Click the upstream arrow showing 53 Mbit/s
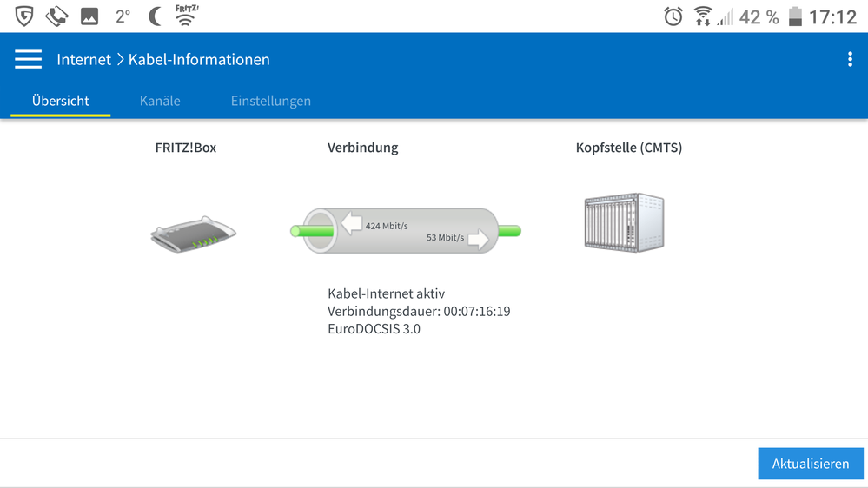The width and height of the screenshot is (868, 488). click(x=478, y=238)
